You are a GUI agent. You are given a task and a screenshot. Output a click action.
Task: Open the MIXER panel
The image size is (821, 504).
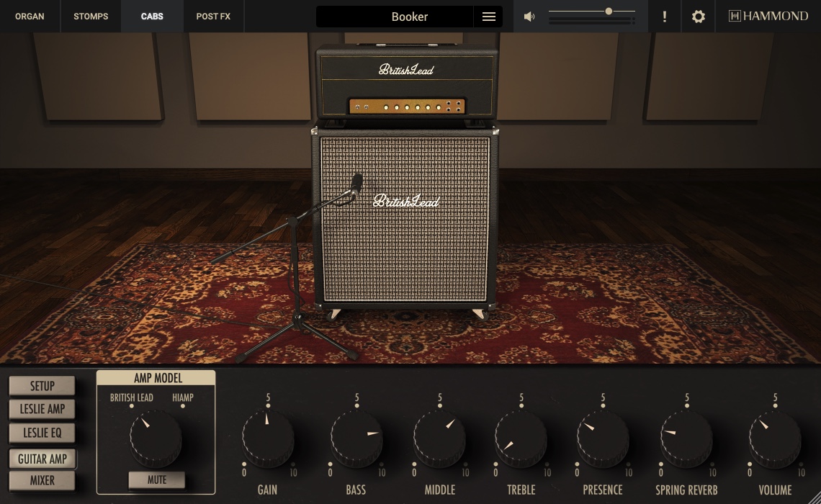point(42,480)
